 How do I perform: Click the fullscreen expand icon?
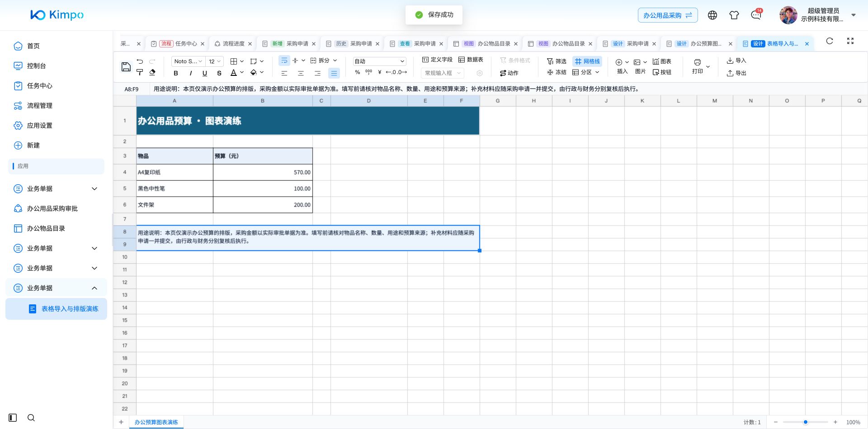pos(850,41)
